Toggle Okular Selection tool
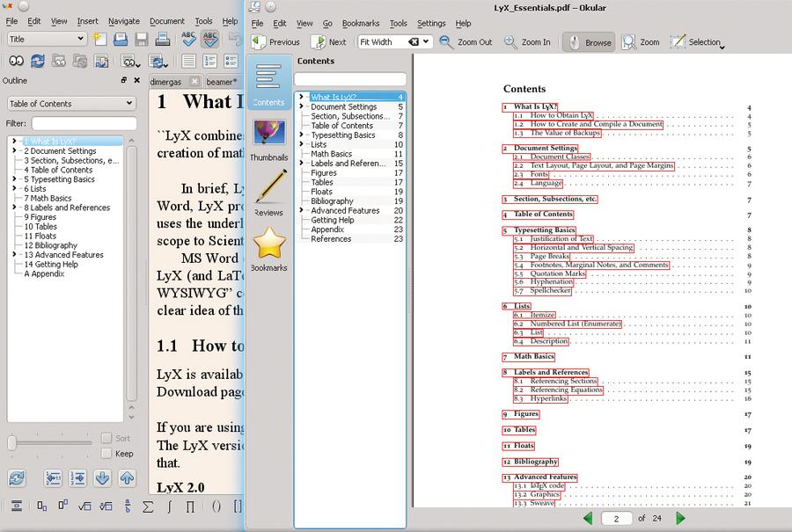 coord(697,42)
